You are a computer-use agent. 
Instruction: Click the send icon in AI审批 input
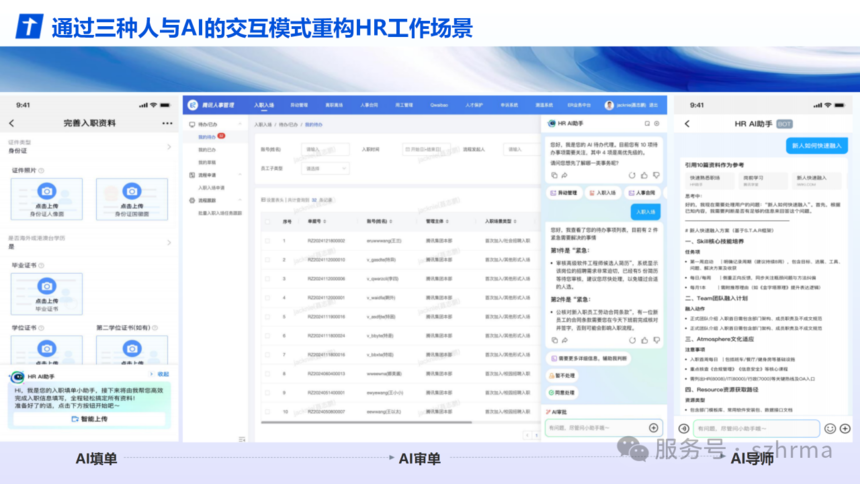click(x=654, y=428)
